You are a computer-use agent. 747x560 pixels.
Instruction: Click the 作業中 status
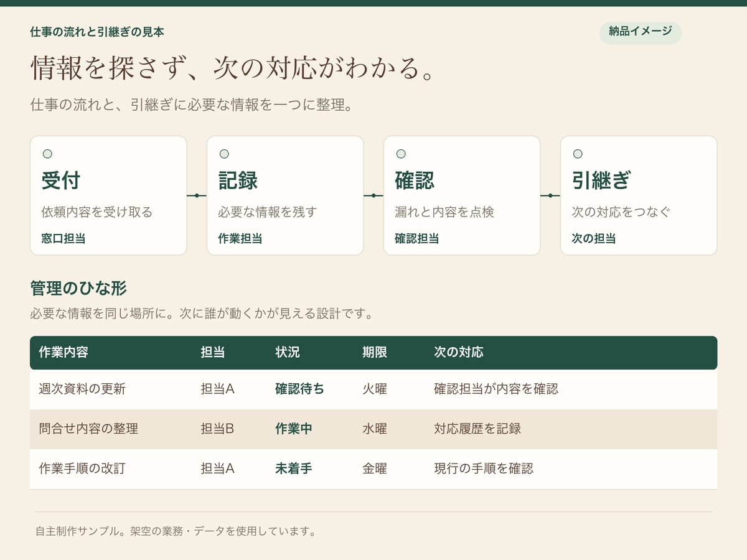pyautogui.click(x=294, y=429)
